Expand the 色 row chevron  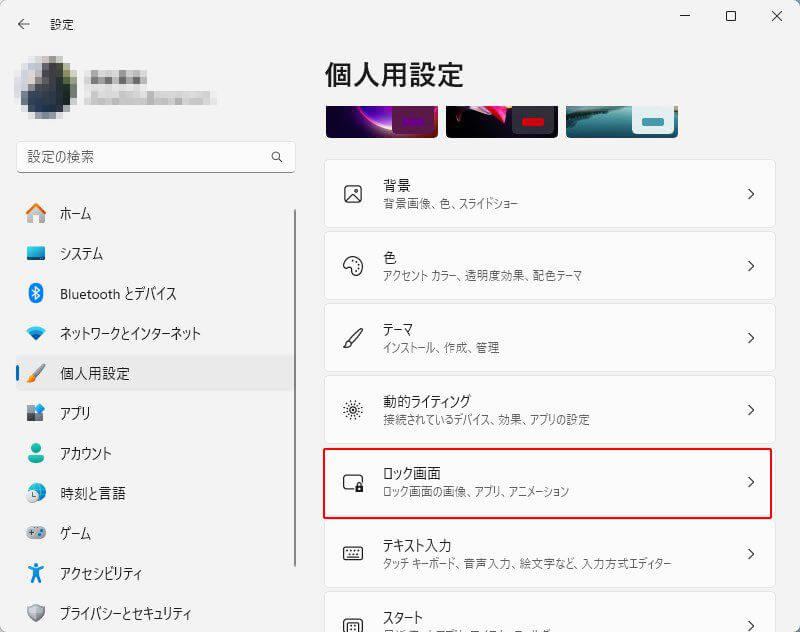pos(750,266)
